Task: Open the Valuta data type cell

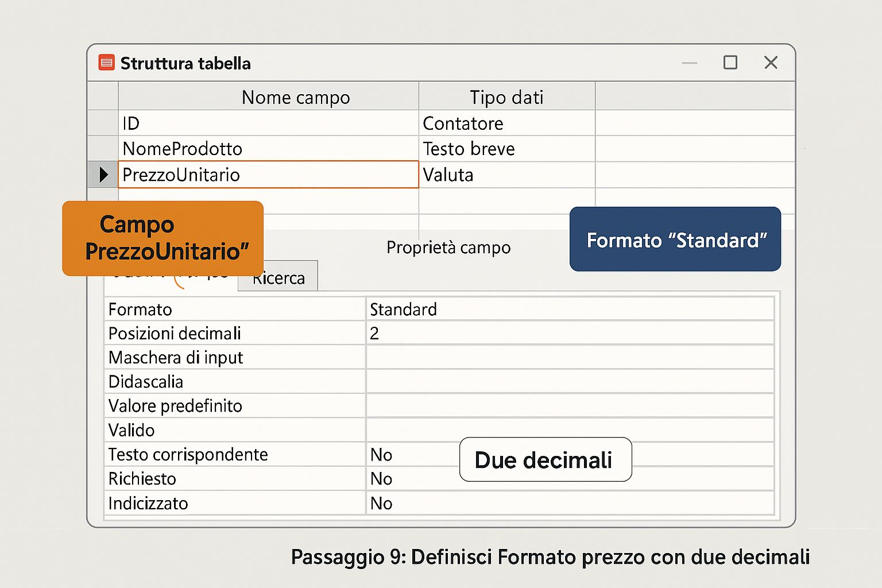Action: coord(506,175)
